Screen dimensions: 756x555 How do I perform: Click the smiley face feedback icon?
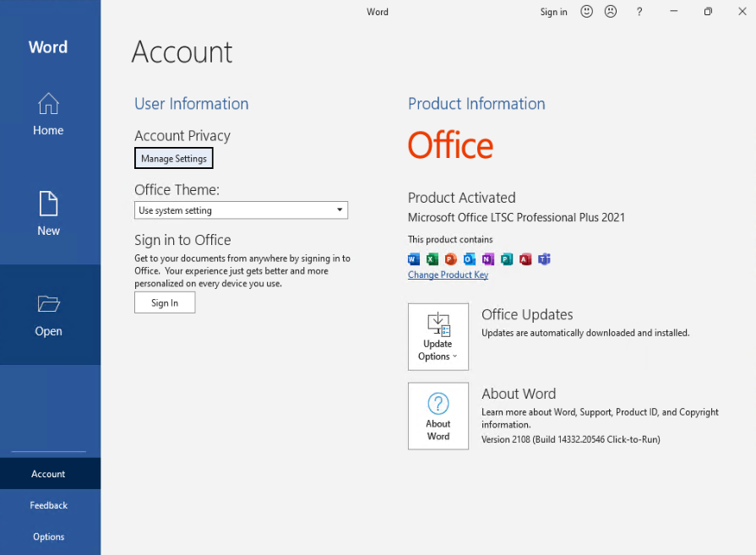[586, 12]
